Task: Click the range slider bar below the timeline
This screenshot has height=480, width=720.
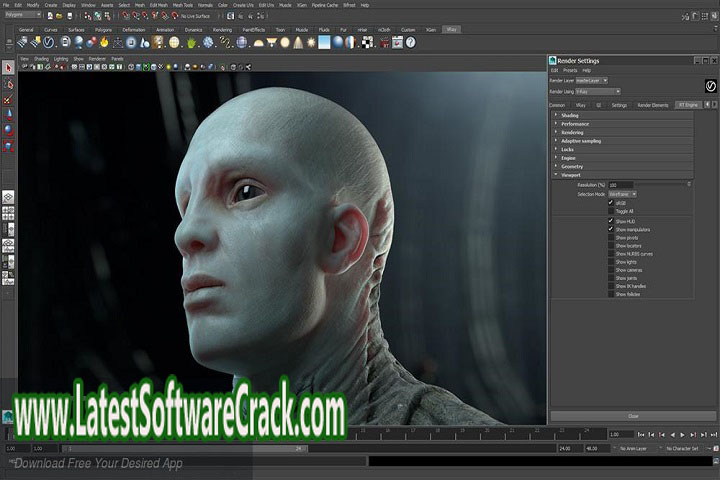Action: 185,448
